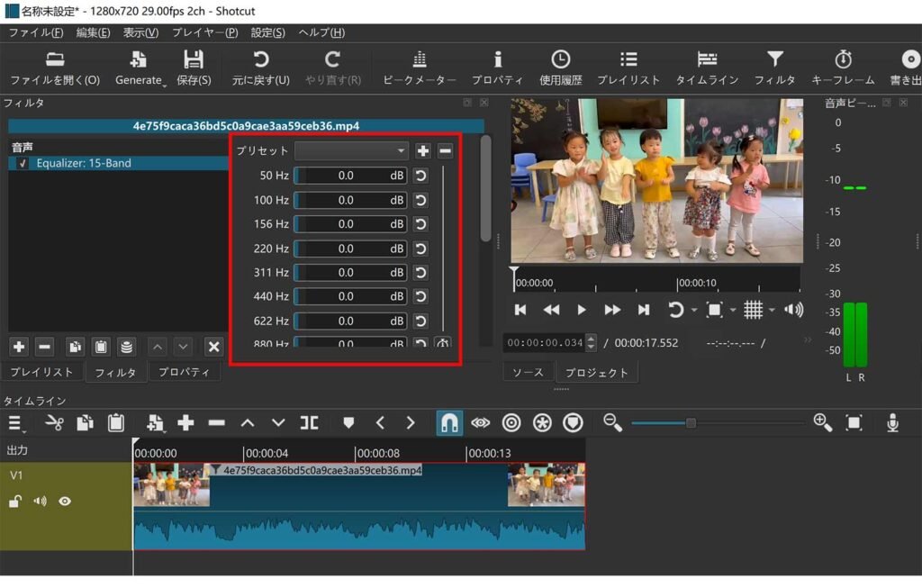Adjust the timeline zoom slider

[x=691, y=422]
